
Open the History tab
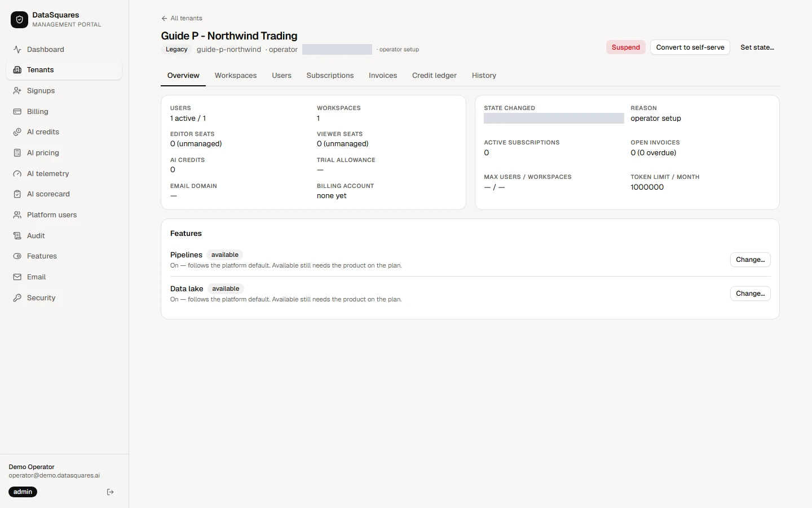tap(484, 76)
